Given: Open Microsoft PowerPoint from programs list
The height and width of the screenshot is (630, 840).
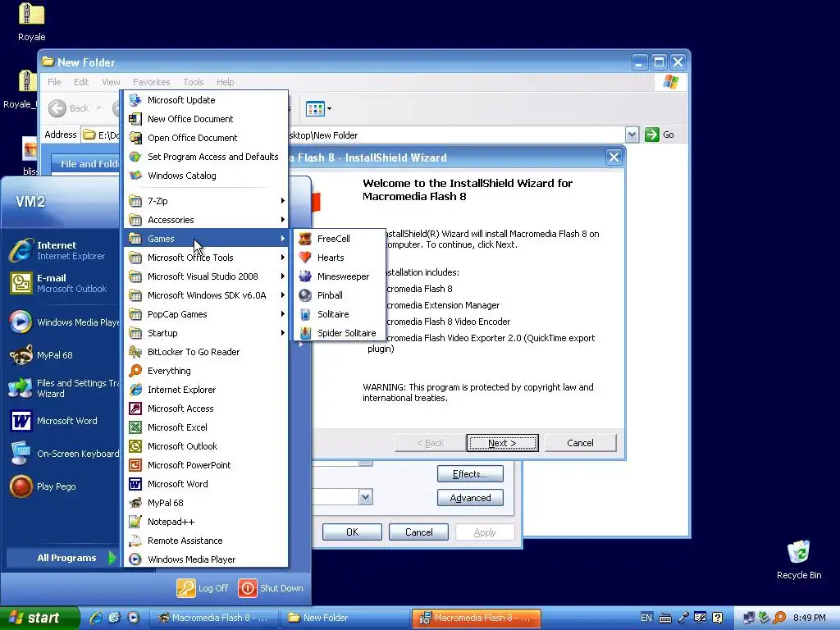Looking at the screenshot, I should point(206,465).
